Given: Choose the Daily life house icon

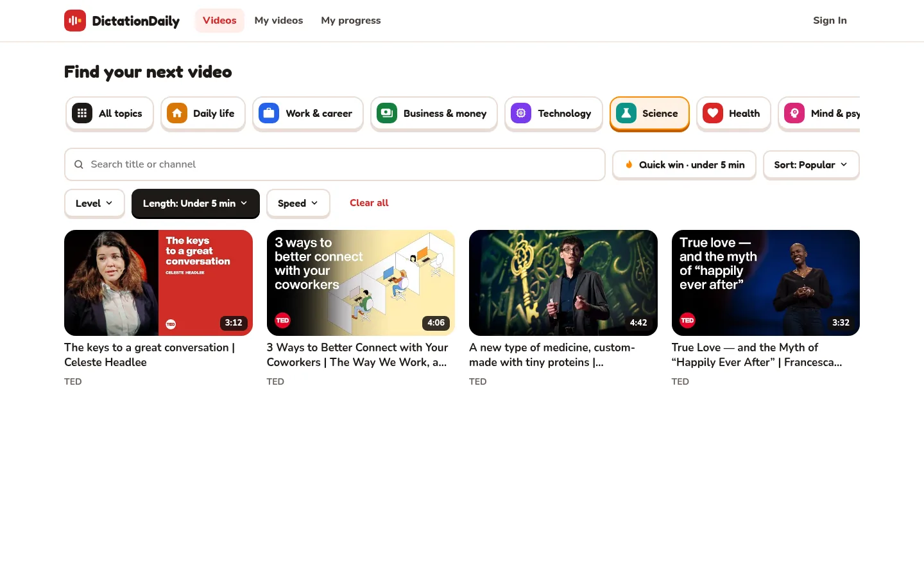Looking at the screenshot, I should coord(177,113).
